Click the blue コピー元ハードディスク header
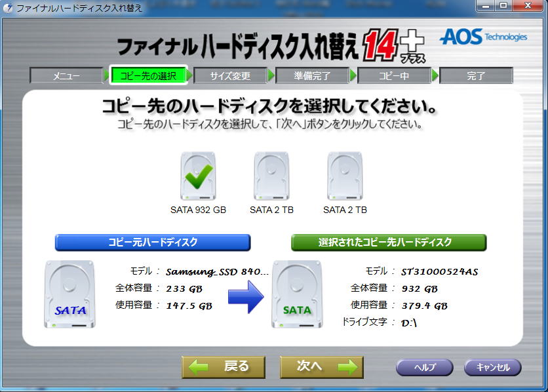This screenshot has height=392, width=548. (153, 243)
